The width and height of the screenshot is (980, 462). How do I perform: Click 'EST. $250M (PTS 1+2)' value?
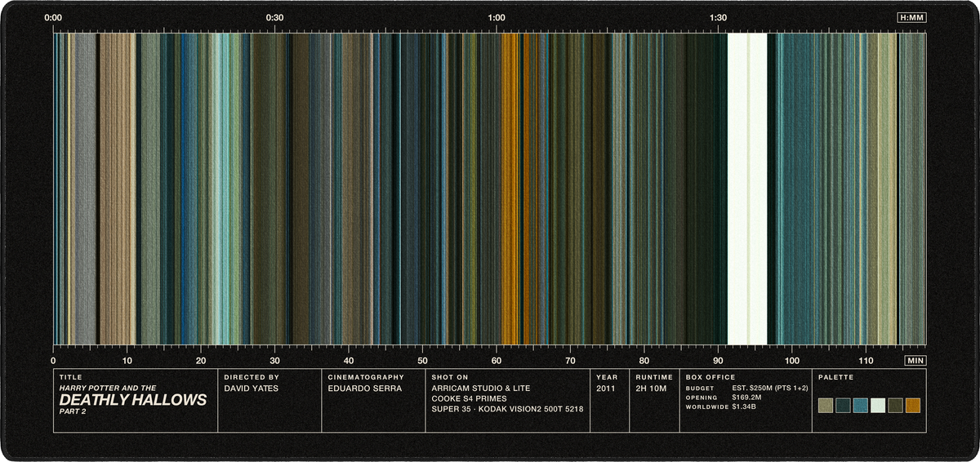click(770, 388)
